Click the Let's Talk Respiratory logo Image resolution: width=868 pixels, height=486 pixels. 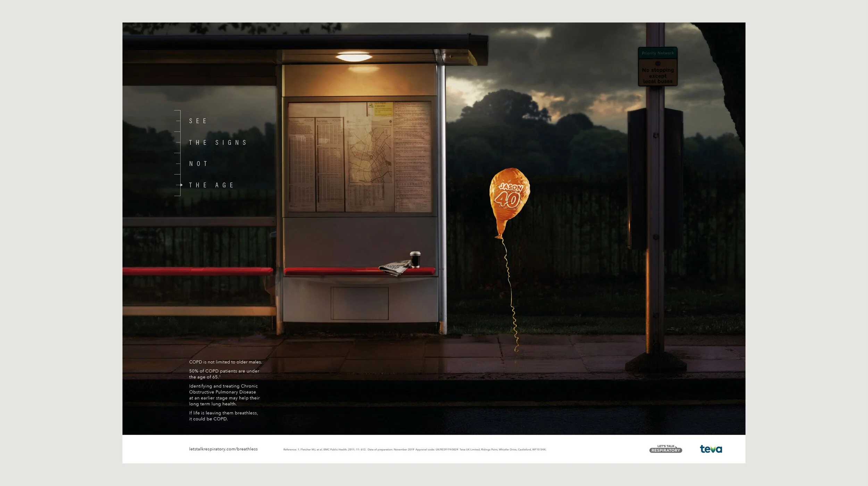[x=665, y=449]
